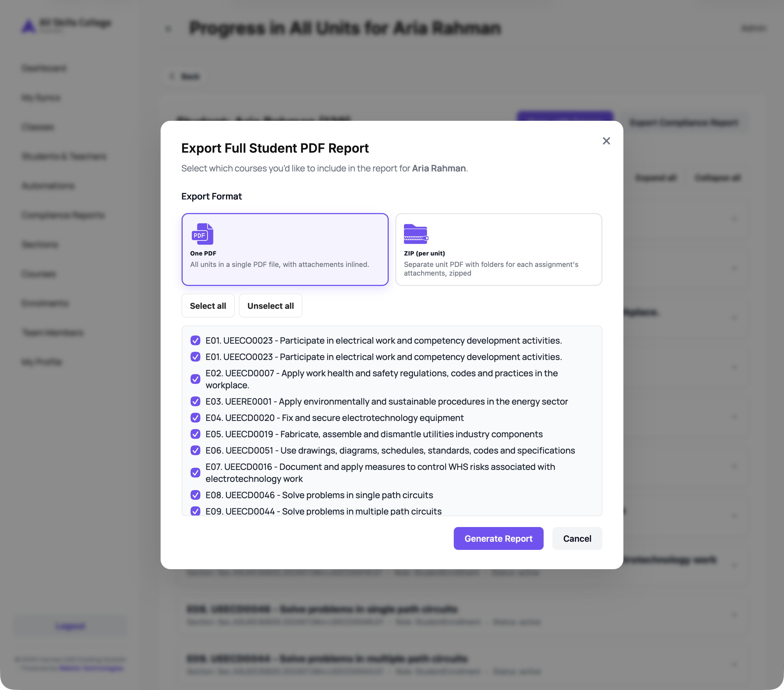
Task: Untick the E08. UEECD0046 checkbox
Action: (x=195, y=495)
